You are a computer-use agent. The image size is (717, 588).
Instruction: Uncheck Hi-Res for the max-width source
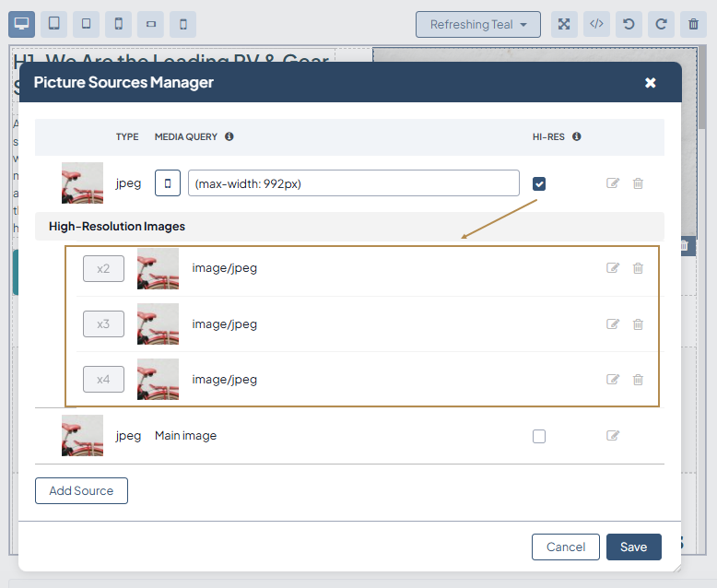tap(539, 183)
